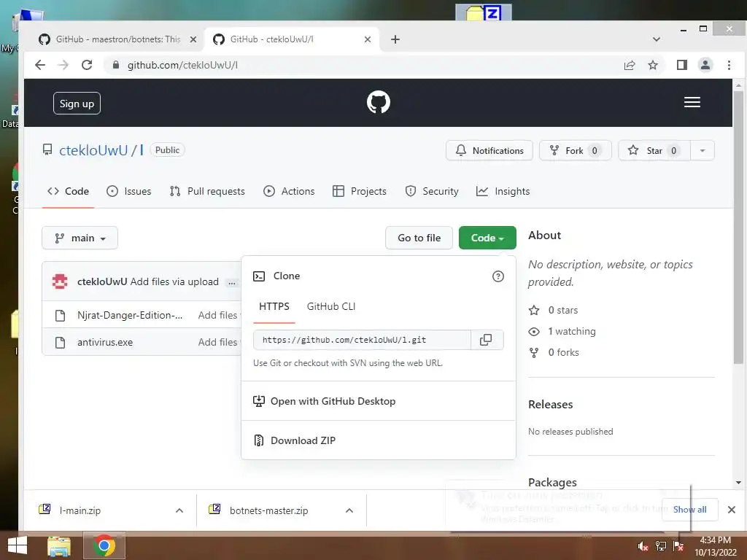Expand options for l-main.zip download
This screenshot has height=560, width=747.
pos(179,510)
